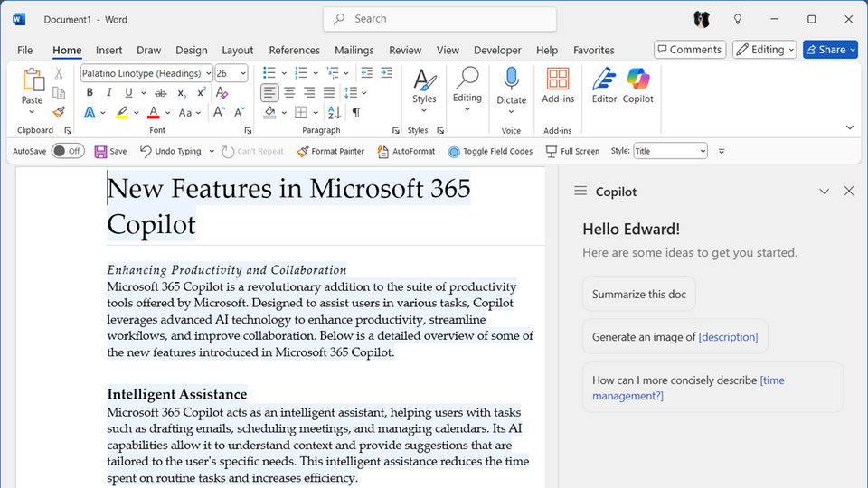Toggle the show paragraph marks pilcrow
The width and height of the screenshot is (868, 488).
(x=356, y=113)
